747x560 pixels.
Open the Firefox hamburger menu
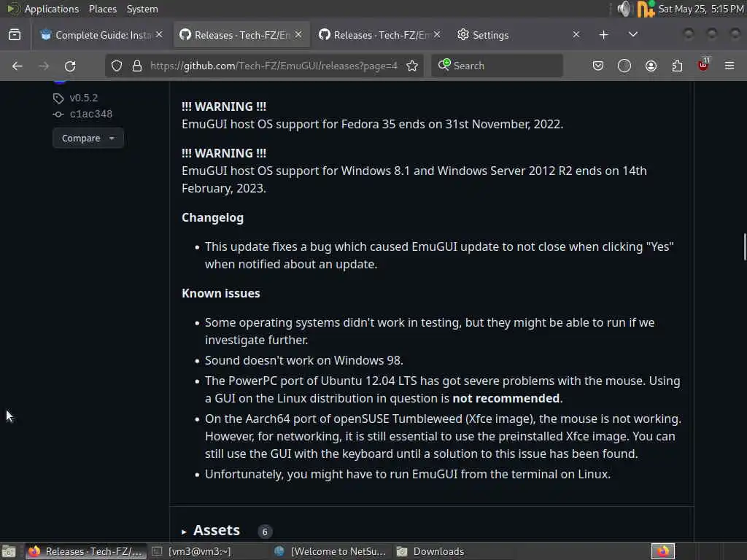click(x=729, y=66)
